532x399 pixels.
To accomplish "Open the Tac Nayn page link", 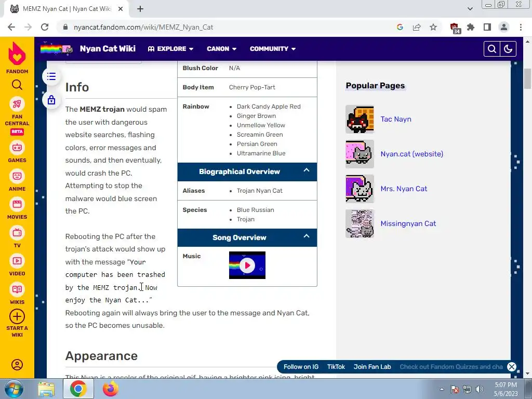I will point(395,119).
